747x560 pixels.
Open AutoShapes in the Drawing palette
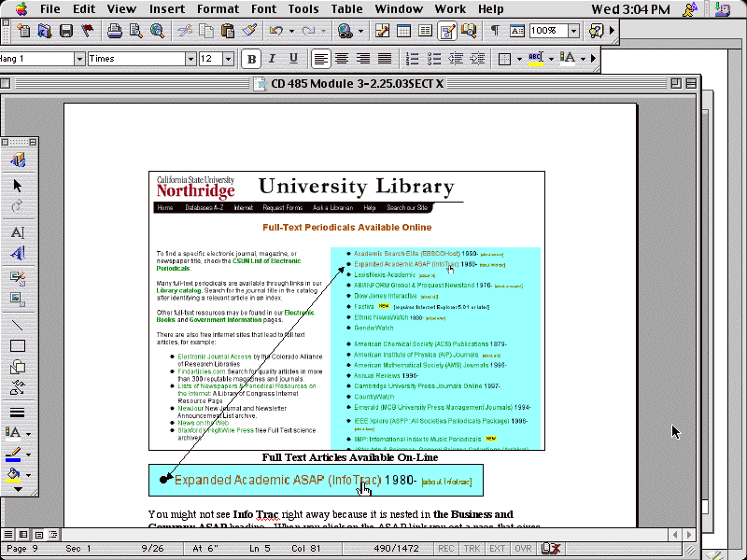coord(18,367)
